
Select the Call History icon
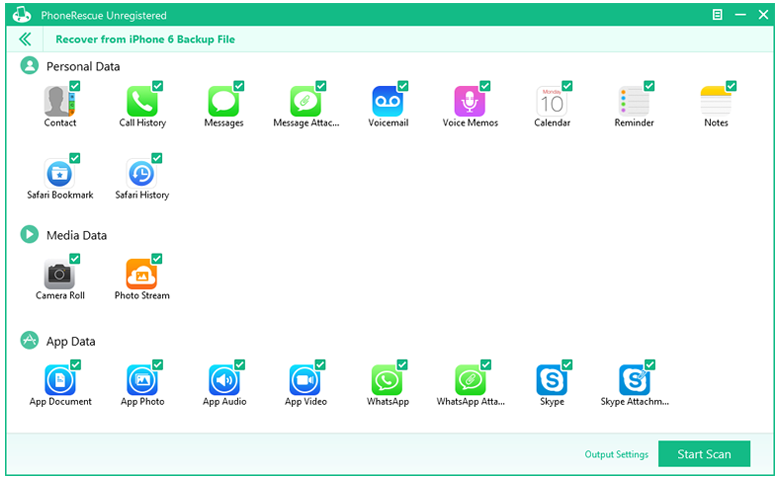coord(142,102)
